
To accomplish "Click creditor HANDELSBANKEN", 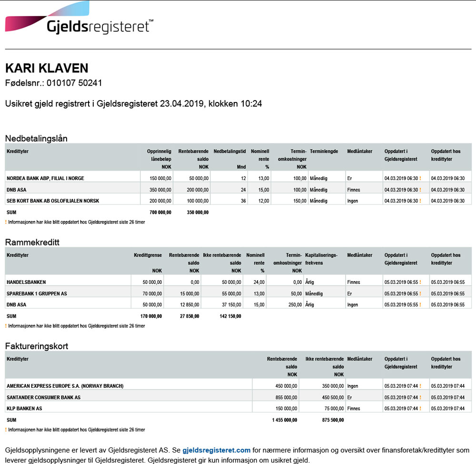I will [x=26, y=282].
